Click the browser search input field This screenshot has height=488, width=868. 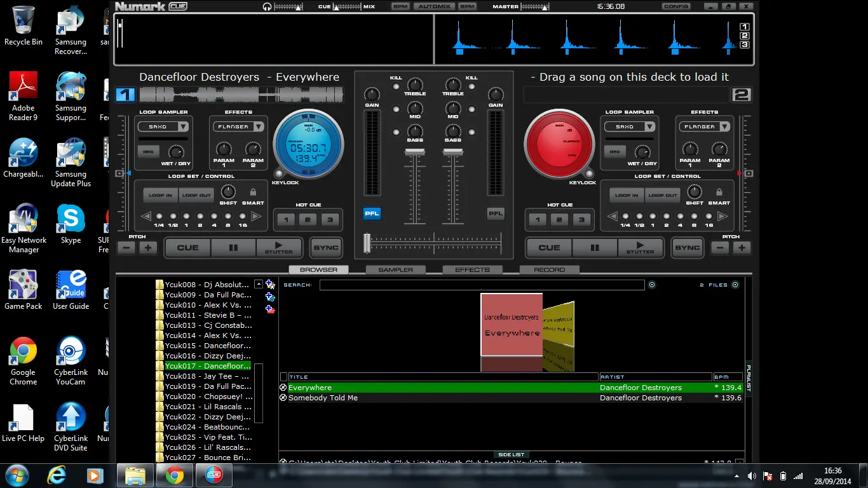click(482, 285)
